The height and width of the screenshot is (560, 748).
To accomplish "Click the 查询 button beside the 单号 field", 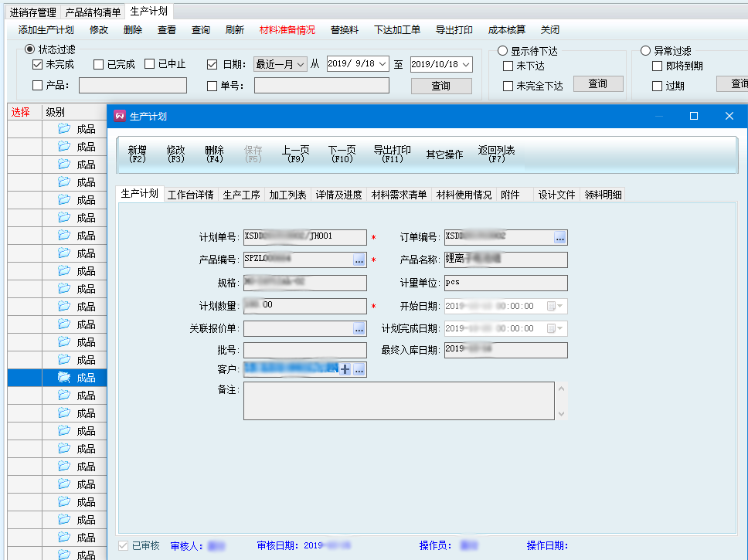I will pyautogui.click(x=441, y=86).
